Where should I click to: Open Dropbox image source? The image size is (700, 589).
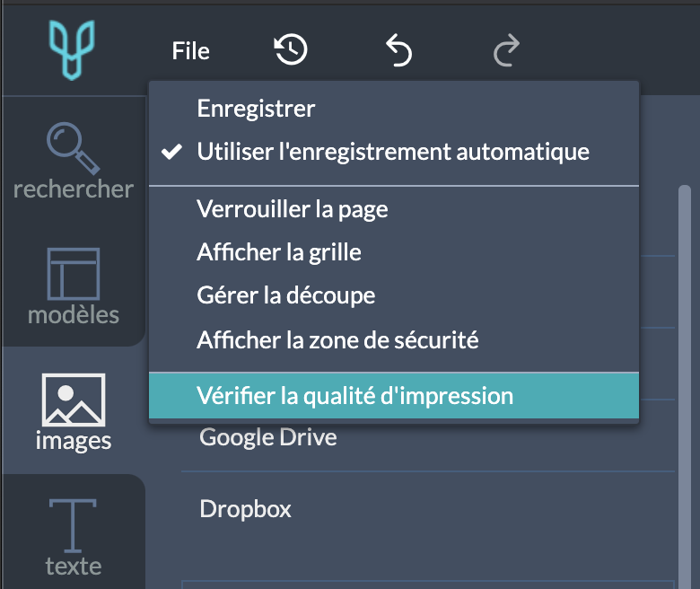245,508
